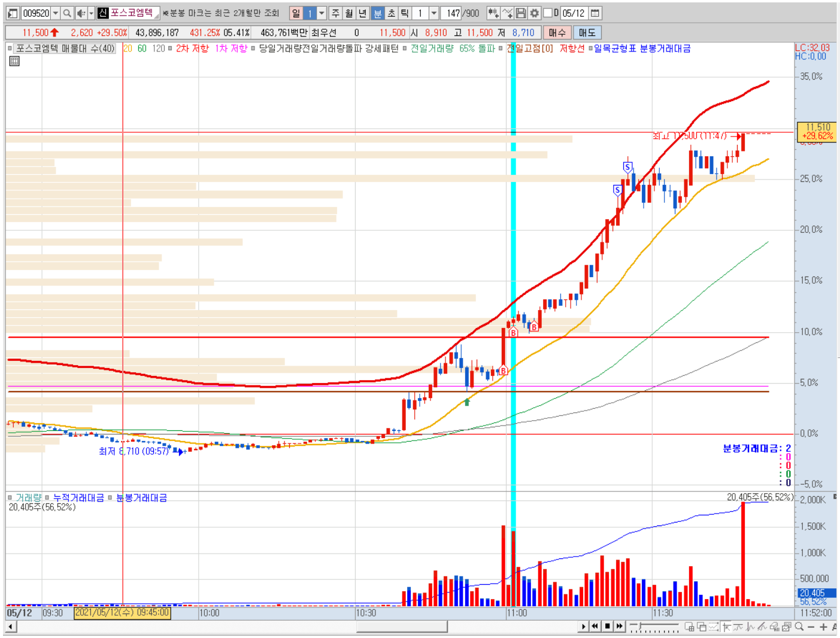The height and width of the screenshot is (638, 840).
Task: Select the 일 (daily) chart tab
Action: coord(296,13)
